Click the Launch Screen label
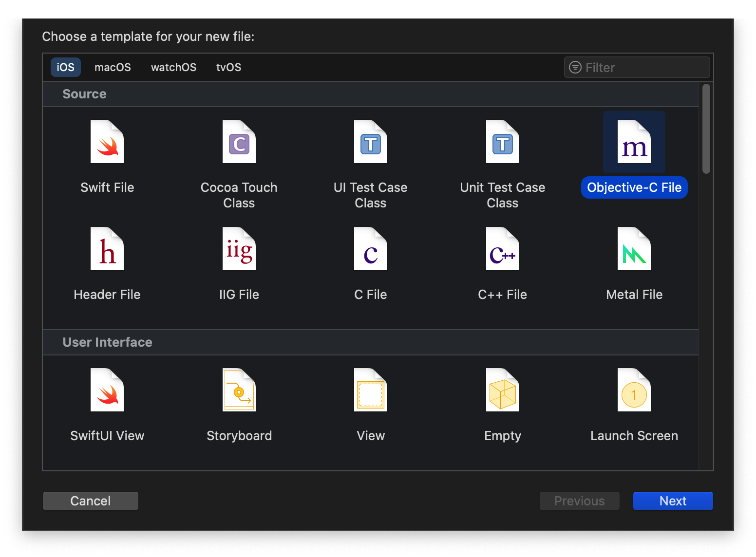The width and height of the screenshot is (756, 557). 634,436
